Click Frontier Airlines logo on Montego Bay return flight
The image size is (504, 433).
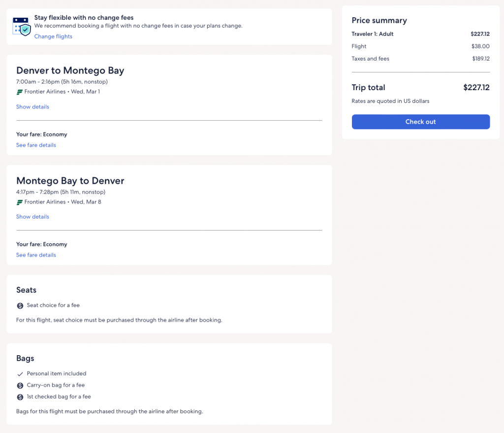click(20, 202)
